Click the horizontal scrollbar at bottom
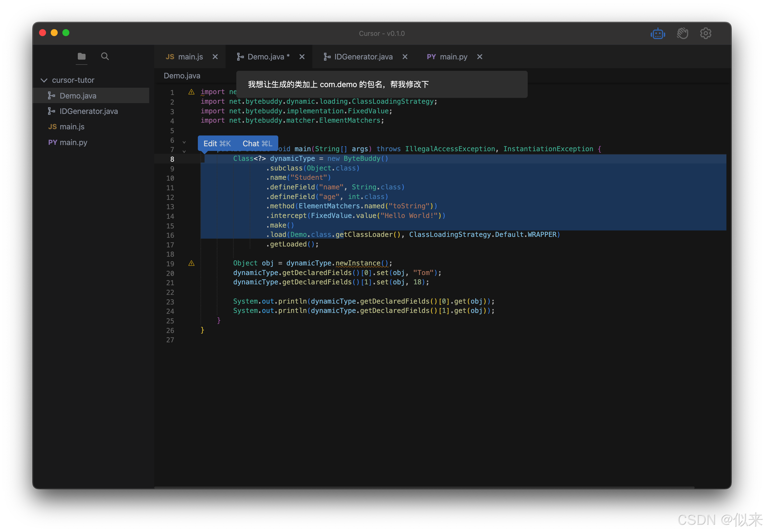764x532 pixels. click(x=424, y=487)
